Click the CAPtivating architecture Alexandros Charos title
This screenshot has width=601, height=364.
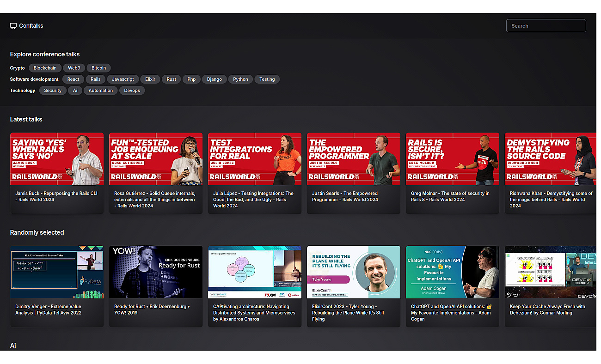254,313
